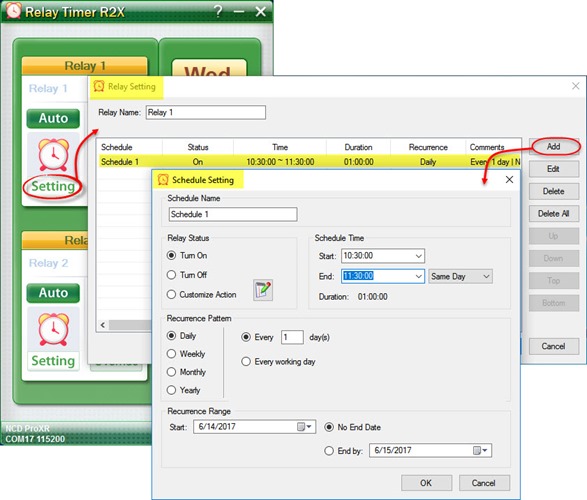
Task: Choose Every working day option
Action: tap(246, 362)
